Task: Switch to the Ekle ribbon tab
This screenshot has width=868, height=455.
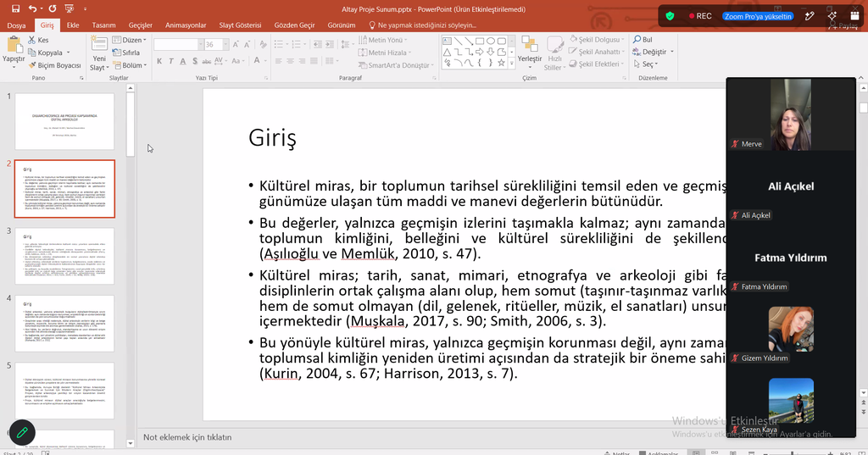Action: pyautogui.click(x=73, y=25)
